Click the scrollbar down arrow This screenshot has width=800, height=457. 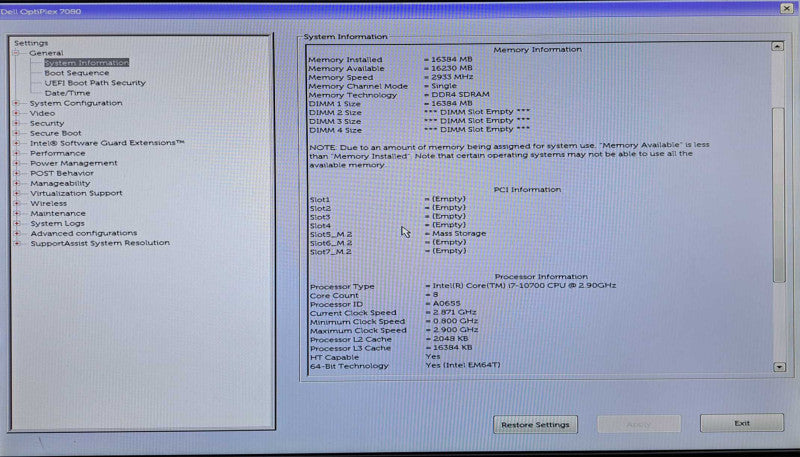[780, 367]
